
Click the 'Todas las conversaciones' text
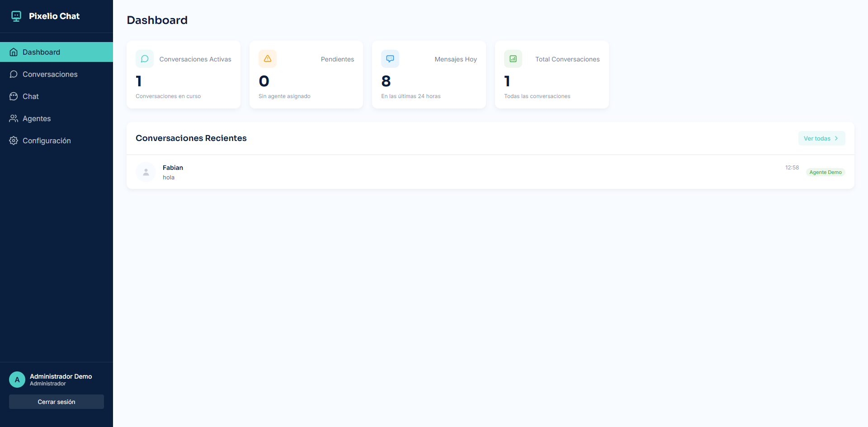537,96
